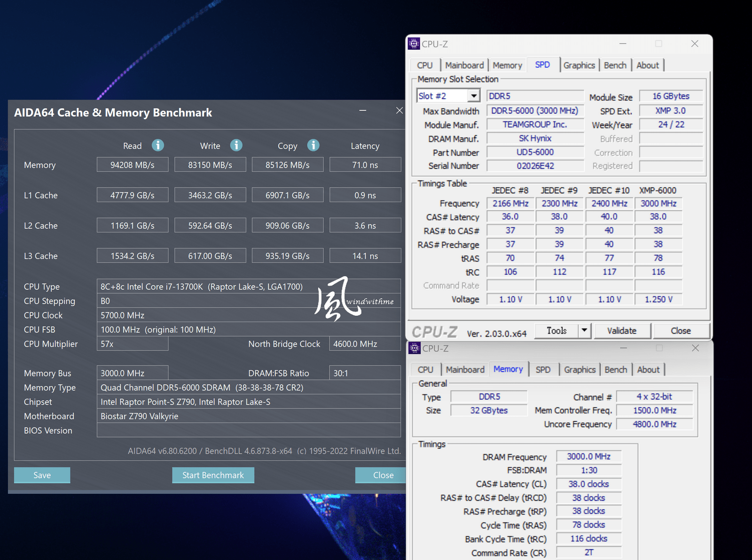Open the Tools dropdown arrow in CPU-Z
The width and height of the screenshot is (752, 560).
[x=584, y=330]
